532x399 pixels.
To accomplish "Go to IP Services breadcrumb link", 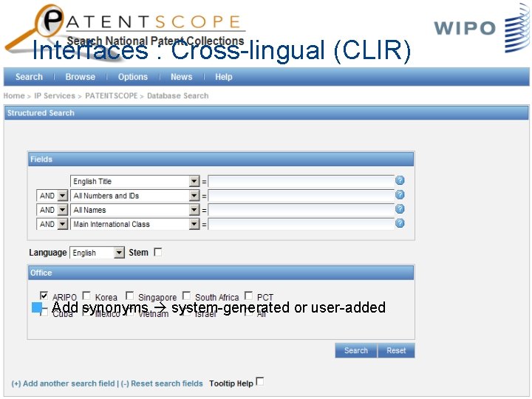I will tap(55, 95).
